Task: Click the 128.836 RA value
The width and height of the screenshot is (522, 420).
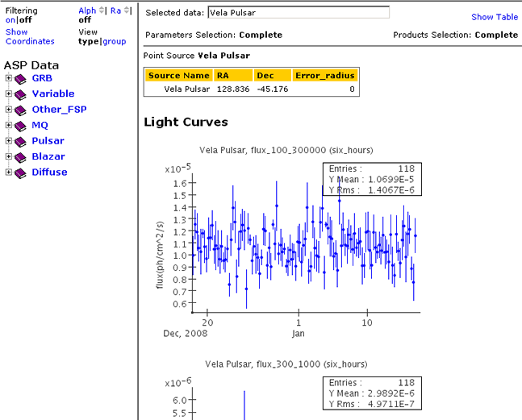Action: [233, 89]
